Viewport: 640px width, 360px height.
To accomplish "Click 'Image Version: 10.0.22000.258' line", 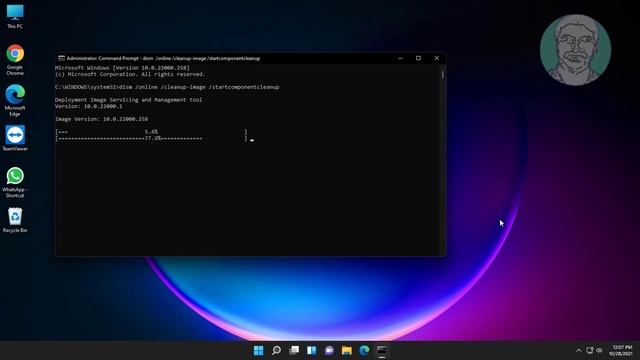I will 102,119.
